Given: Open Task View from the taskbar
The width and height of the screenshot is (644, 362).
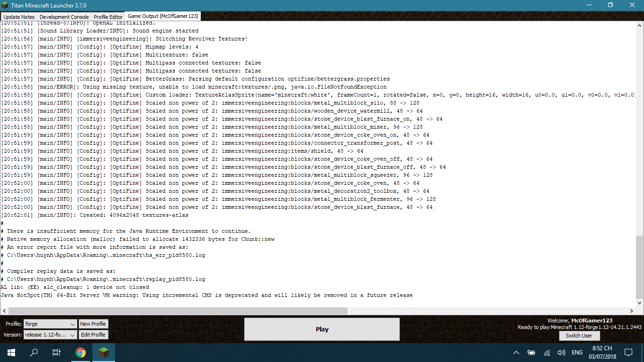Looking at the screenshot, I should pos(57,353).
